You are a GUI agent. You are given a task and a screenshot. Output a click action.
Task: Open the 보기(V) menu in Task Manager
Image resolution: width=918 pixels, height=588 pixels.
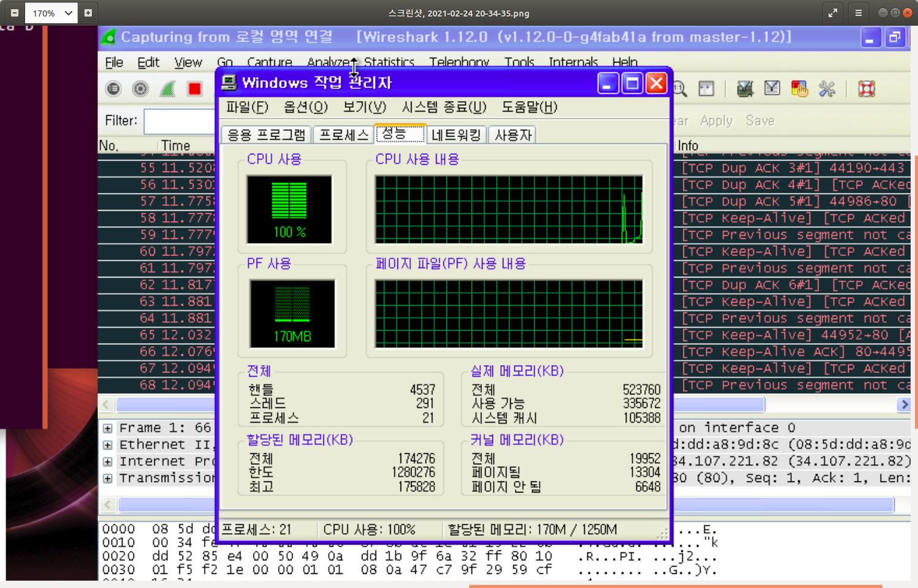[x=364, y=107]
